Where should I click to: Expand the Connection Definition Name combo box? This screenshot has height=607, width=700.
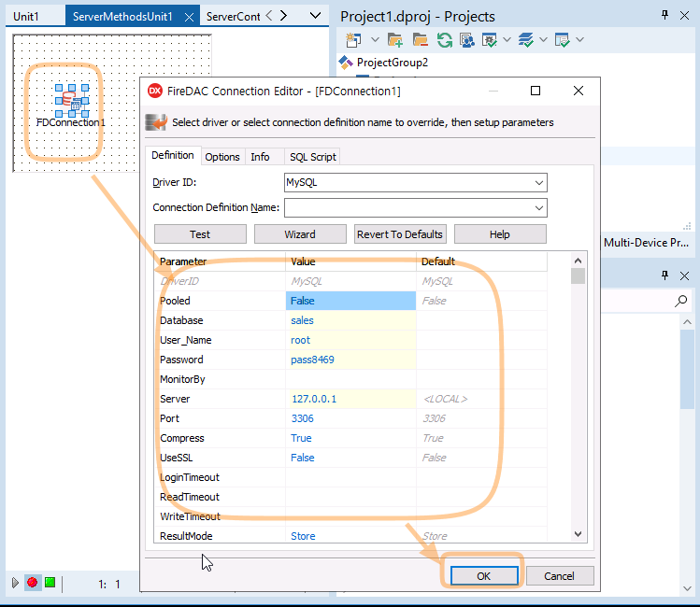539,207
